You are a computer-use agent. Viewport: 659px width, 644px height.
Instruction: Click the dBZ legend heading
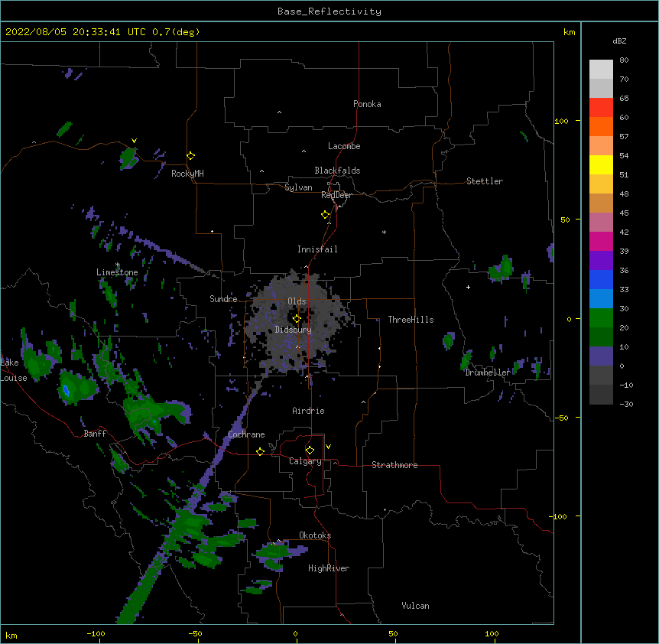tap(619, 41)
